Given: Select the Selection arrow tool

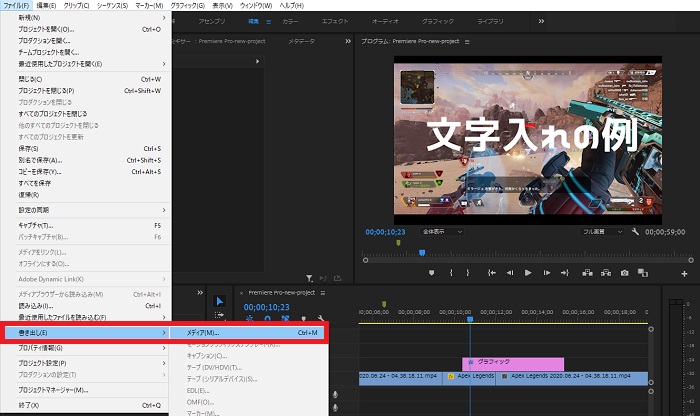Looking at the screenshot, I should point(219,301).
